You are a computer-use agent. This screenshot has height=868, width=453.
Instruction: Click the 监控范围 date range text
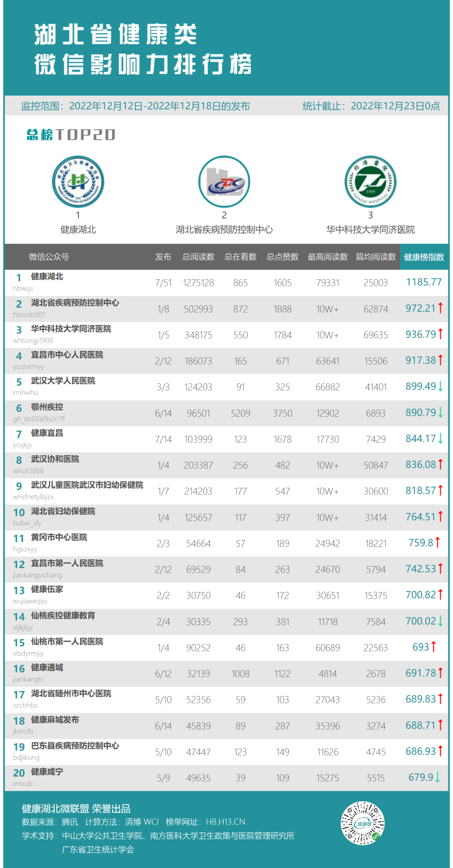click(x=135, y=106)
